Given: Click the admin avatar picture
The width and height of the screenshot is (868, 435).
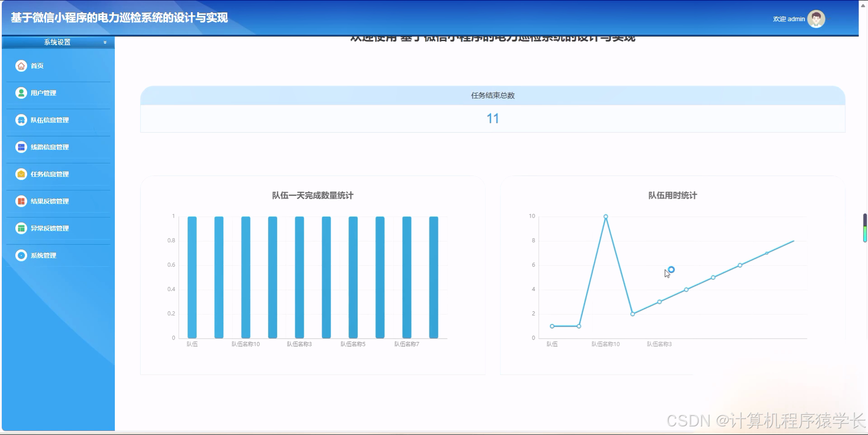Looking at the screenshot, I should (x=816, y=19).
